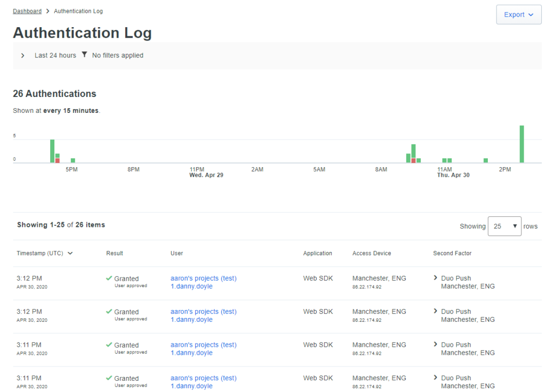Open the Last 24 hours range
The image size is (546, 392).
[x=55, y=55]
